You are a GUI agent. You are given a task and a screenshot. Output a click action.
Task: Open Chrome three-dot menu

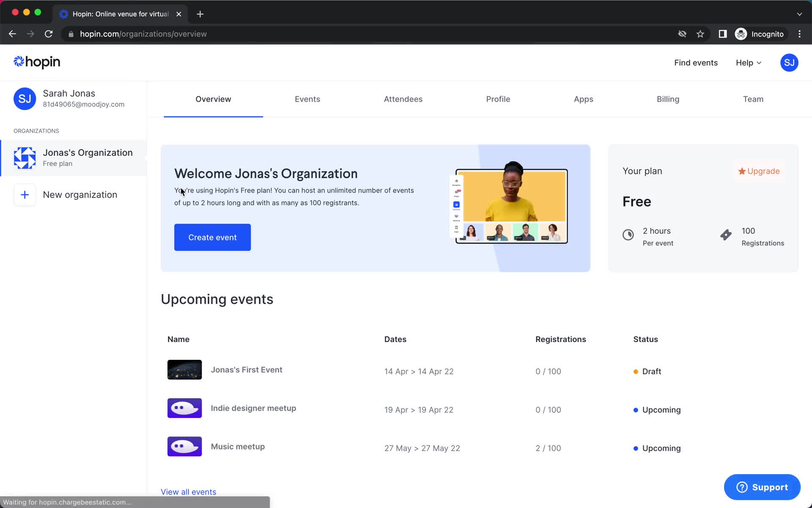click(799, 34)
